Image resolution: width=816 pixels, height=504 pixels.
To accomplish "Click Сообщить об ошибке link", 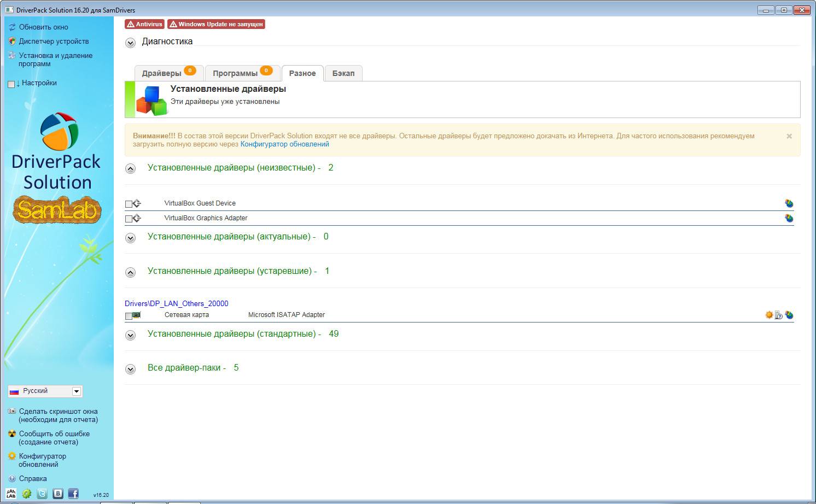I will [54, 438].
